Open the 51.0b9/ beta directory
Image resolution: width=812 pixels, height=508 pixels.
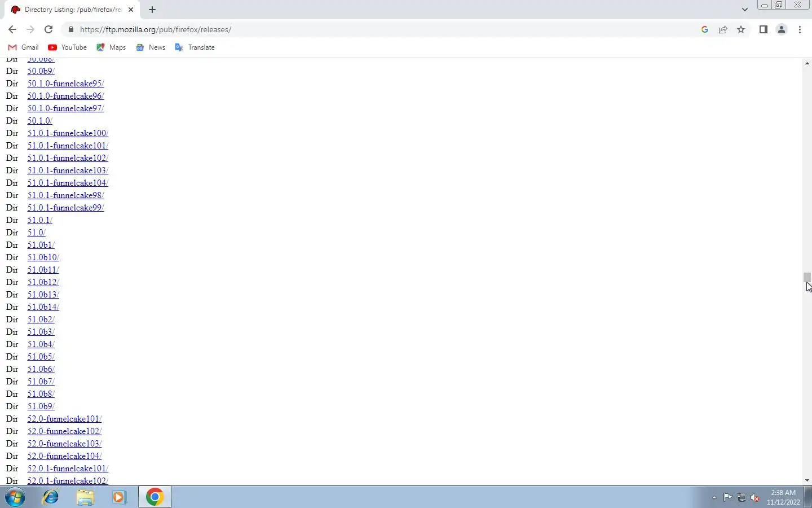click(x=41, y=406)
